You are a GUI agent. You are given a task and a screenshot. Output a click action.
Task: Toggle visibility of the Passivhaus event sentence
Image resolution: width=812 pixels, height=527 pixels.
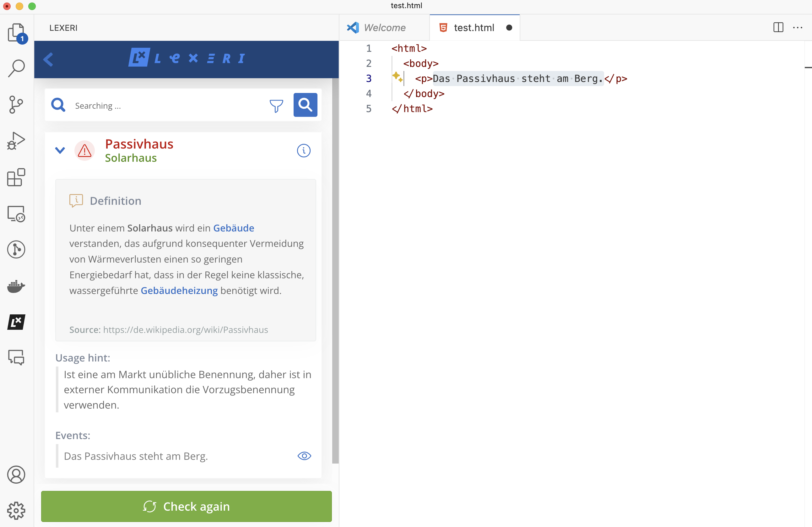304,456
